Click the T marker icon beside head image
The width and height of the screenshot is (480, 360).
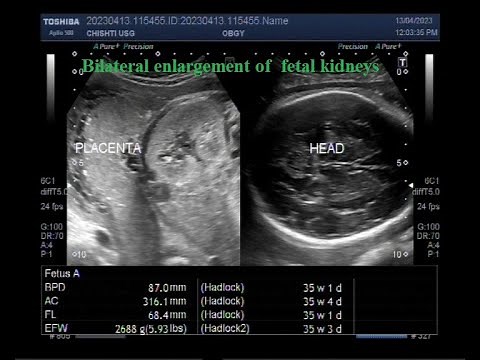pos(403,62)
